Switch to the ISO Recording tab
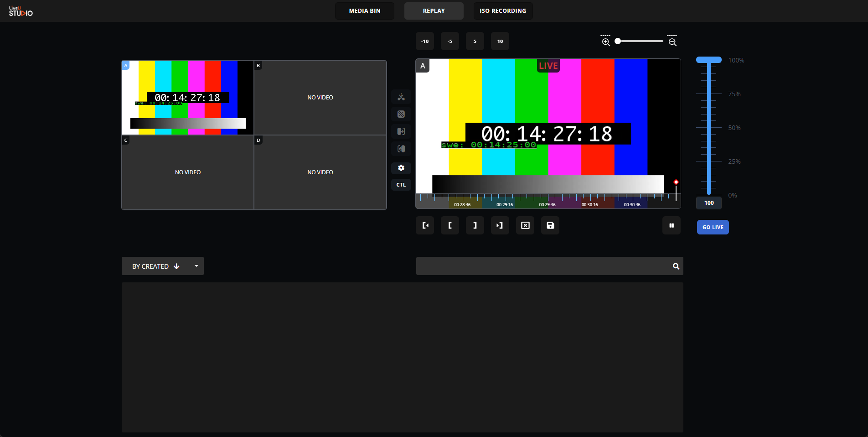 (x=503, y=11)
